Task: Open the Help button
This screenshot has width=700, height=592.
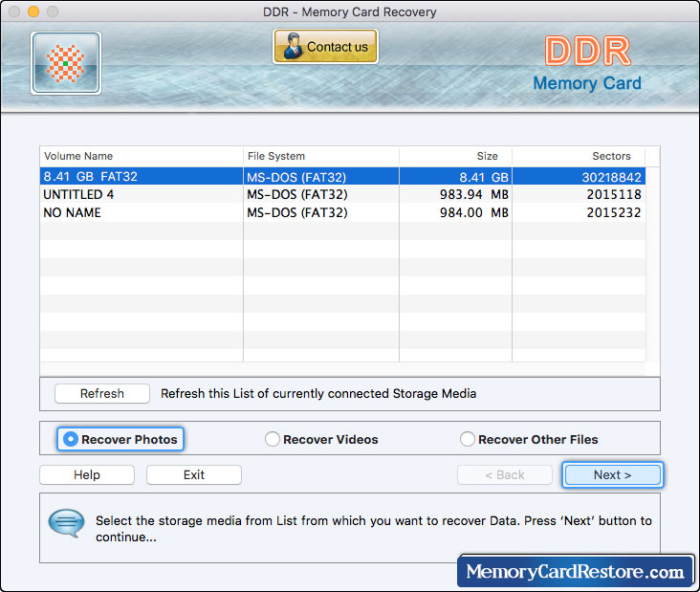Action: coord(87,474)
